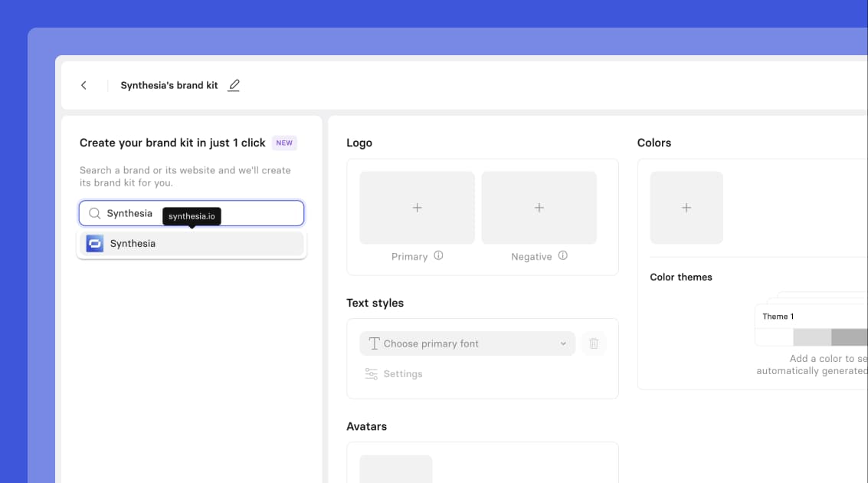Select the Synthesia logo in the suggestion
This screenshot has height=483, width=868.
click(95, 243)
